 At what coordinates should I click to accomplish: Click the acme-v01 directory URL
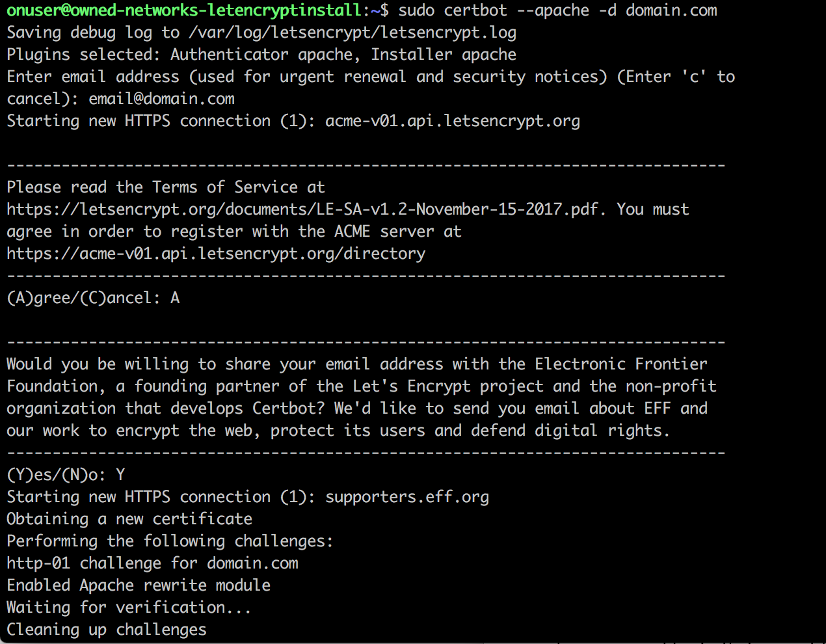216,254
